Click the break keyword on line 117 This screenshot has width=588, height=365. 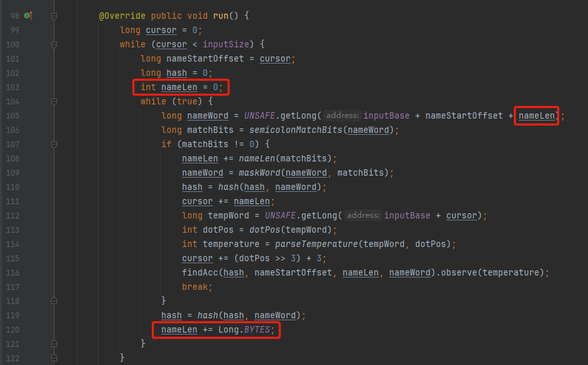point(195,287)
